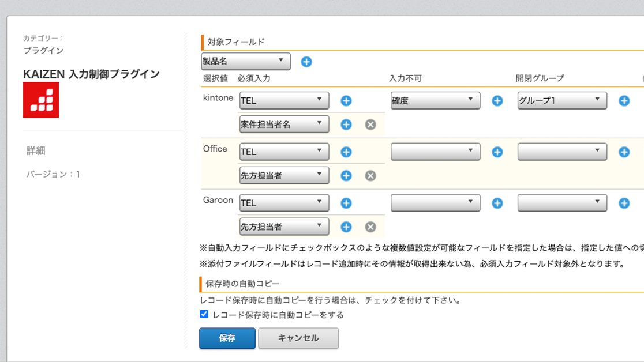Screen dimensions: 644x362
Task: Open Office TEL required-field dropdown
Action: pos(284,152)
